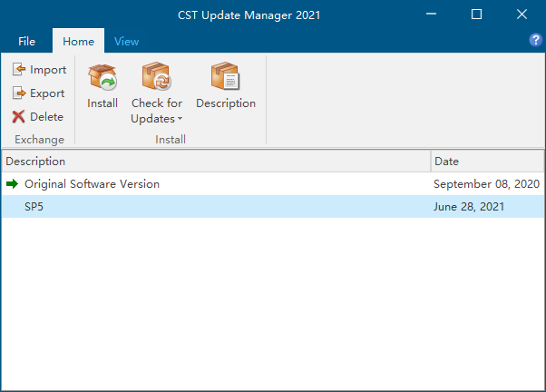Select the SP5 update row
The image size is (546, 392).
(273, 207)
